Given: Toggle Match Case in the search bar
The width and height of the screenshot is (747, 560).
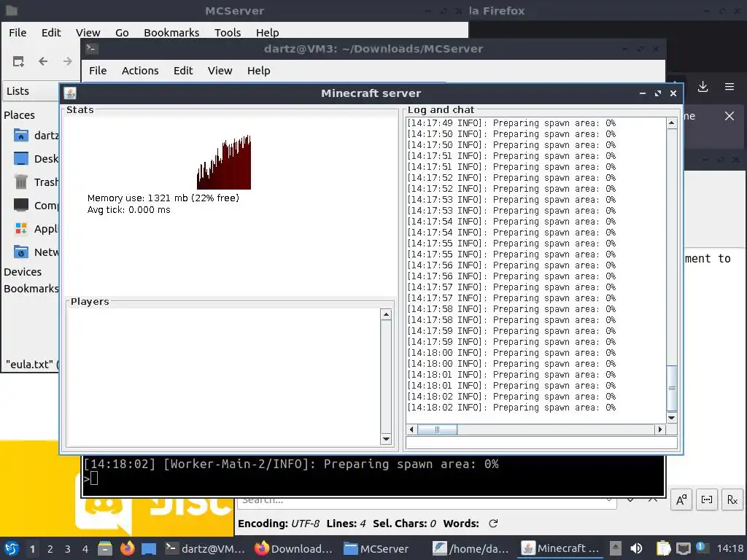Looking at the screenshot, I should tap(681, 499).
